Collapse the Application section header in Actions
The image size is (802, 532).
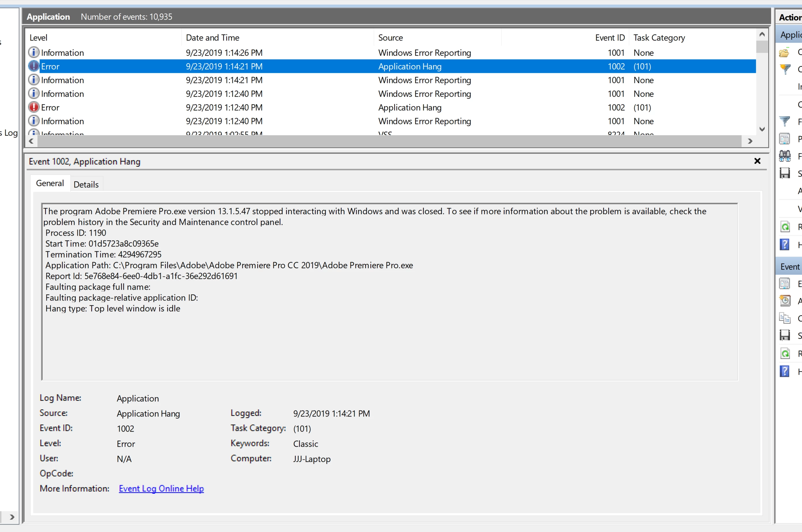coord(790,35)
